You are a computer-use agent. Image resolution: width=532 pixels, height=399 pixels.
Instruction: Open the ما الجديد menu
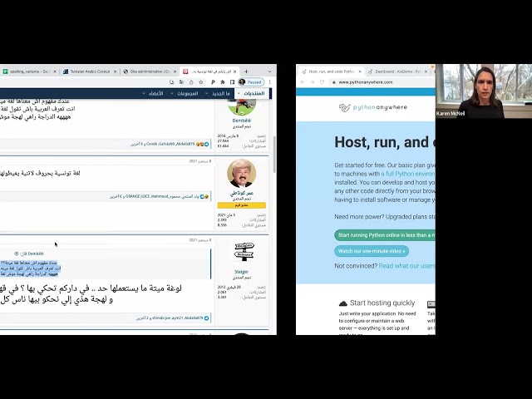click(x=221, y=93)
